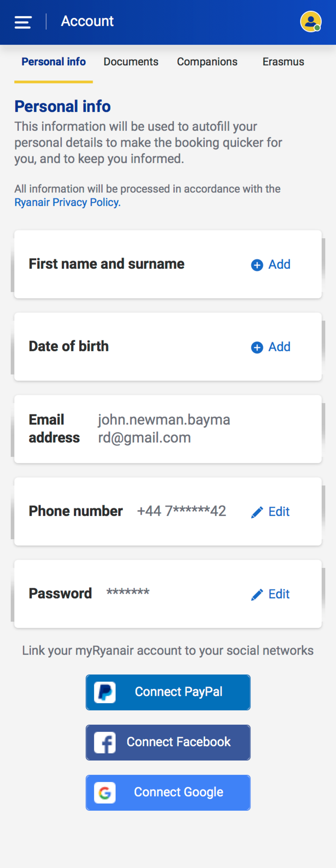Click the Connect Google button
Image resolution: width=336 pixels, height=868 pixels.
(x=168, y=792)
